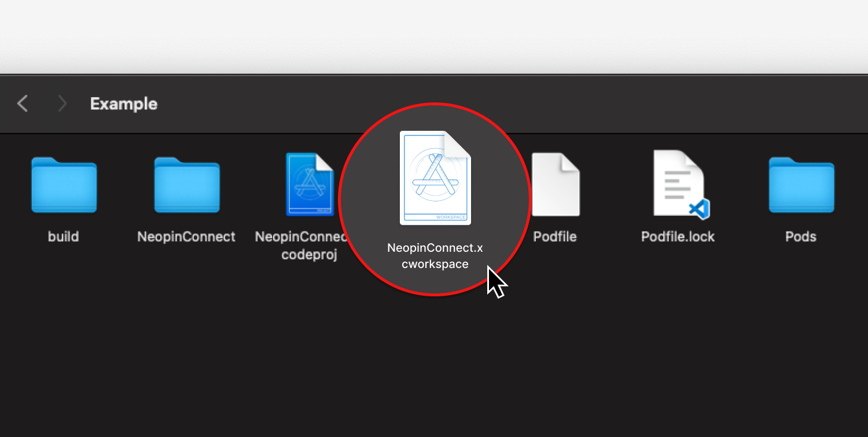Select the blue Xcode project file icon

pyautogui.click(x=310, y=185)
